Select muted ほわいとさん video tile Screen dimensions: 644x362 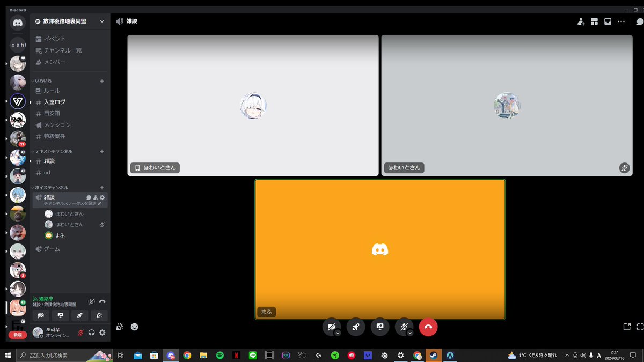tap(507, 105)
